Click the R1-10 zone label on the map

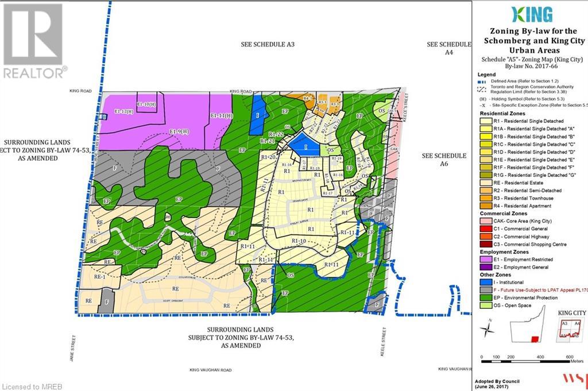tap(300, 241)
